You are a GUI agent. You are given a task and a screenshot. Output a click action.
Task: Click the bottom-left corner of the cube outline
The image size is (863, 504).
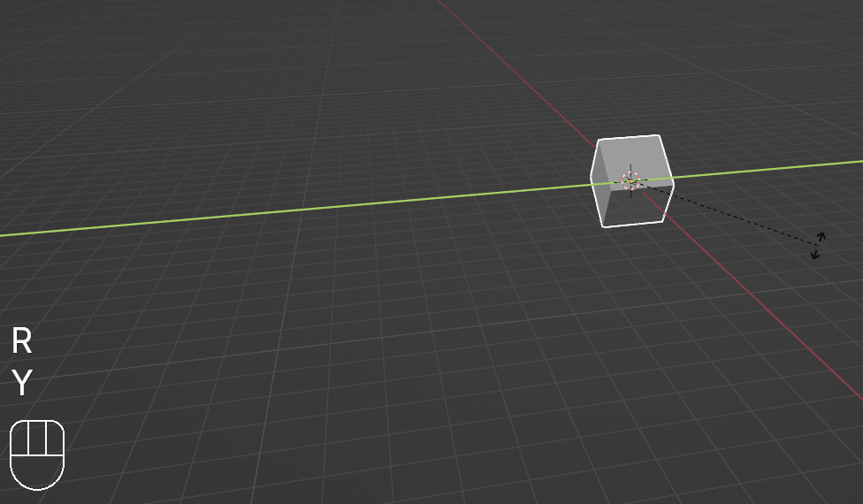603,225
